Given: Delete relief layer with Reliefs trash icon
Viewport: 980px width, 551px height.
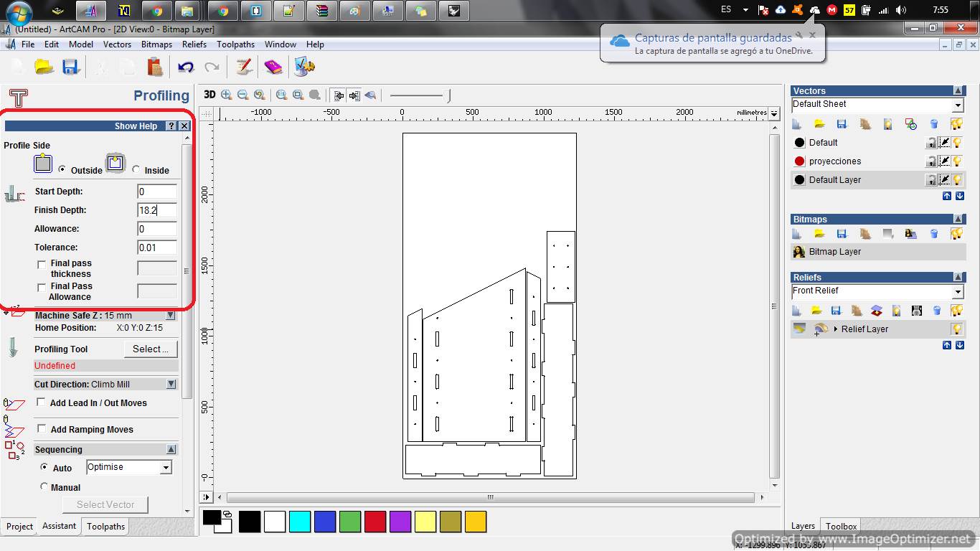Looking at the screenshot, I should point(937,311).
